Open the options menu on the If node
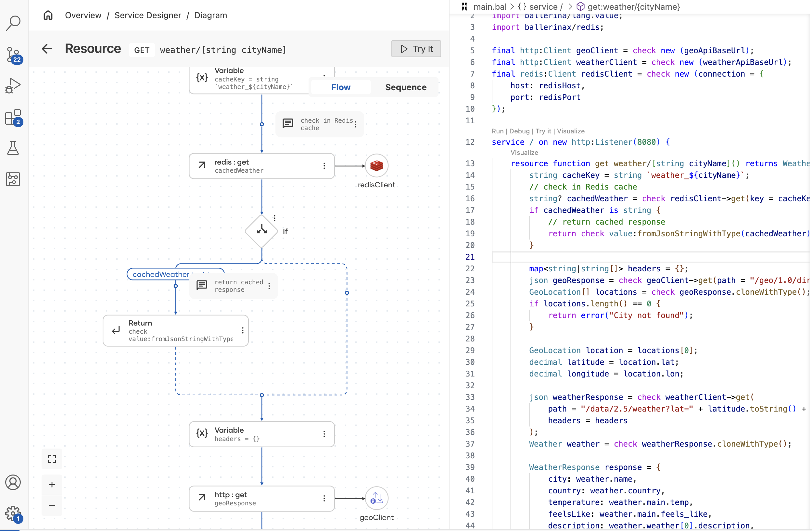Image resolution: width=812 pixels, height=531 pixels. (275, 218)
